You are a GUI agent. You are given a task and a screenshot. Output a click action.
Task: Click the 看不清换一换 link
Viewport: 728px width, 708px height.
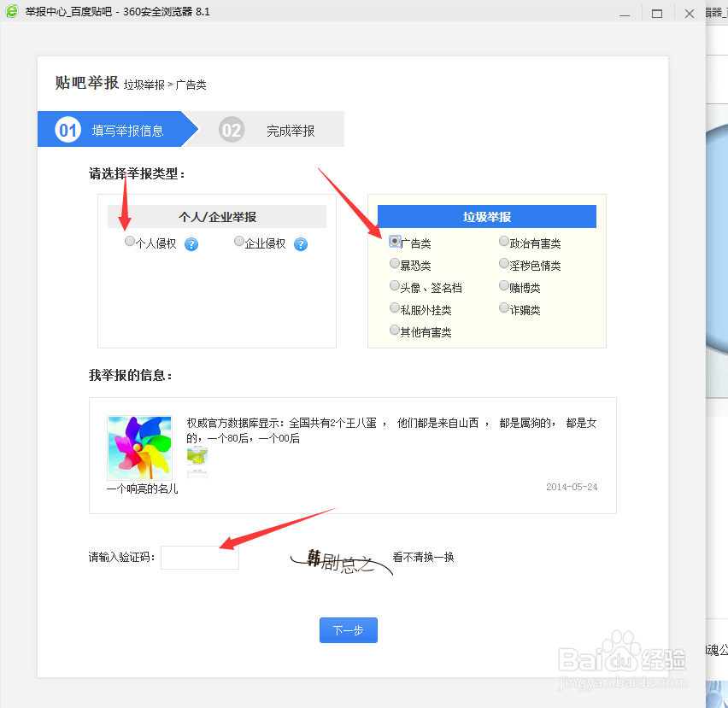pyautogui.click(x=423, y=557)
